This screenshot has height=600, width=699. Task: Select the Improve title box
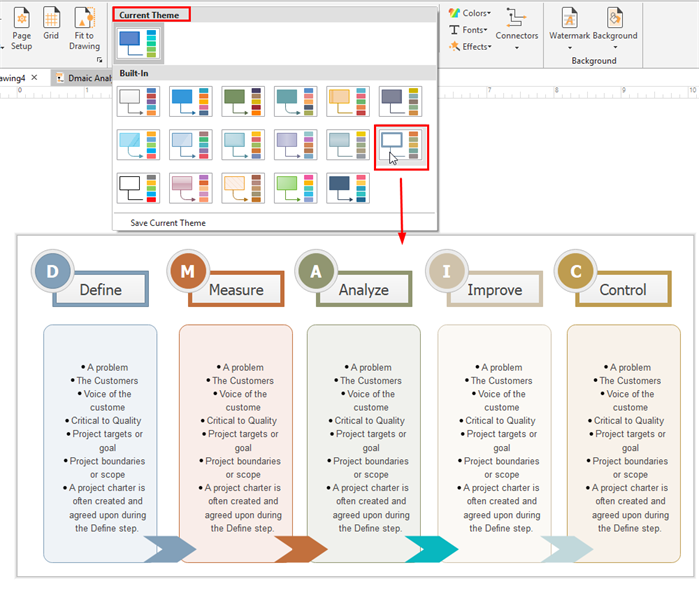tap(494, 289)
